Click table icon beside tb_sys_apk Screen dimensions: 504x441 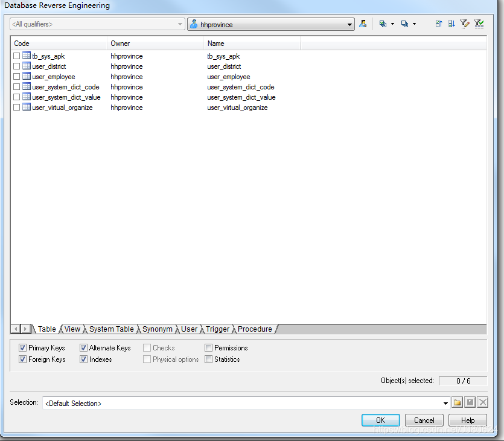coord(27,56)
